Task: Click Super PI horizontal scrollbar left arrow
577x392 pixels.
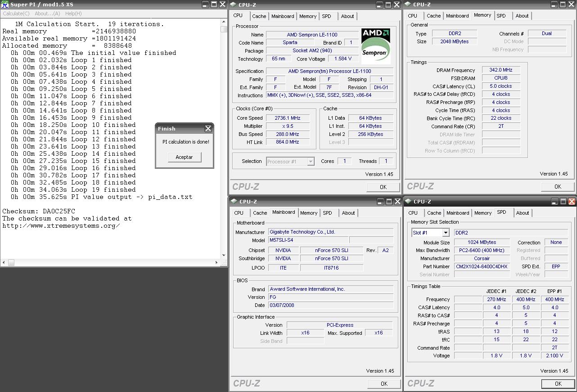Action: click(4, 262)
